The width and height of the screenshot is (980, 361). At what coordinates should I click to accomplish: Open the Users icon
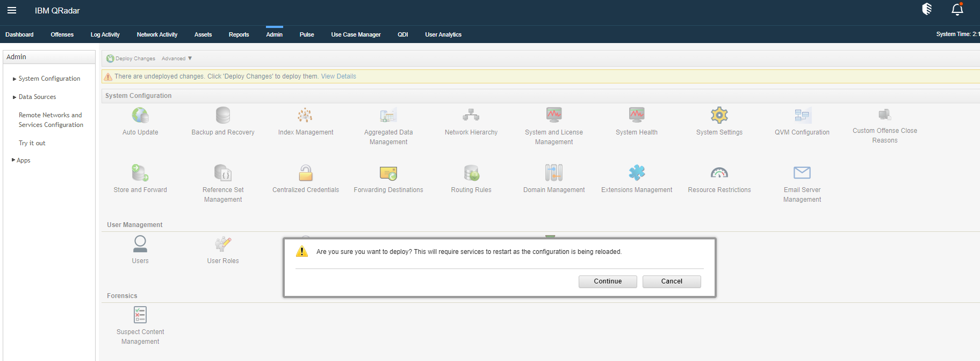[x=140, y=244]
